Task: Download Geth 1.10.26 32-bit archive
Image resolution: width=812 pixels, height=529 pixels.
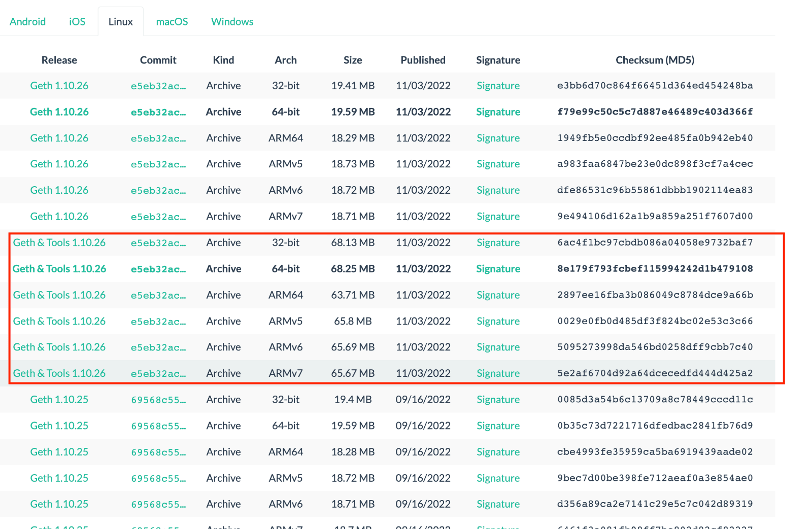Action: click(x=59, y=86)
